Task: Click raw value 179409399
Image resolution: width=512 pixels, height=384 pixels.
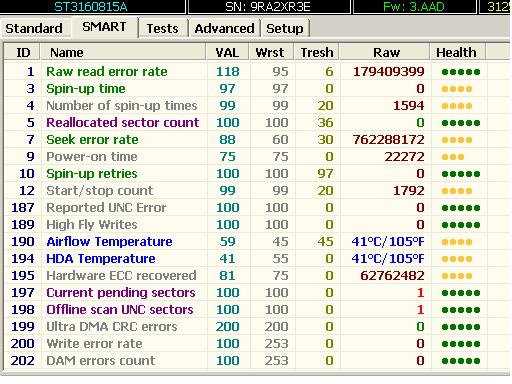Action: pyautogui.click(x=388, y=71)
